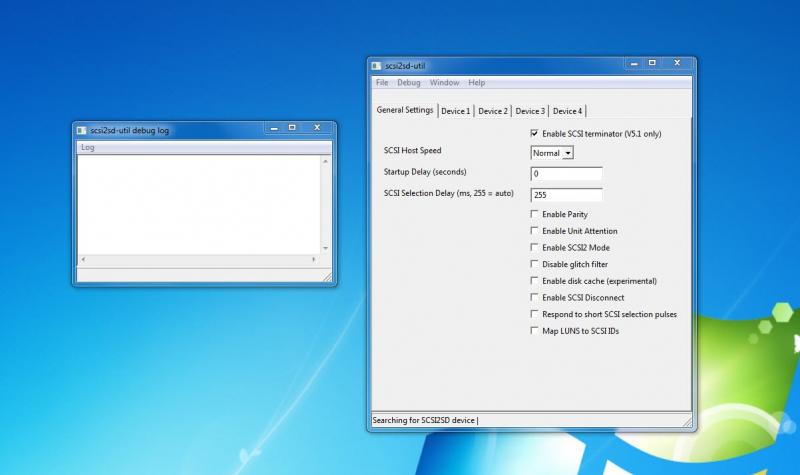The height and width of the screenshot is (475, 800).
Task: Open the Window menu
Action: [x=444, y=83]
